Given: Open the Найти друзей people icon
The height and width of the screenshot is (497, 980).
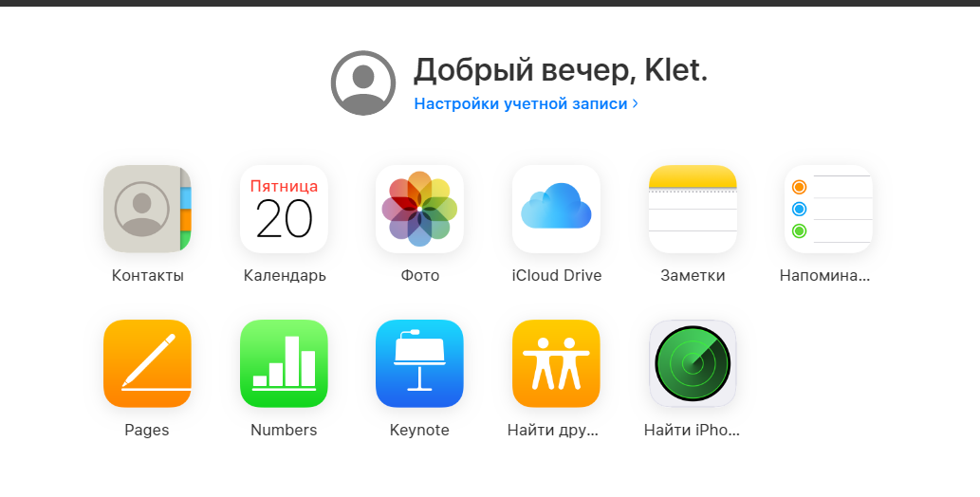Looking at the screenshot, I should click(x=556, y=364).
